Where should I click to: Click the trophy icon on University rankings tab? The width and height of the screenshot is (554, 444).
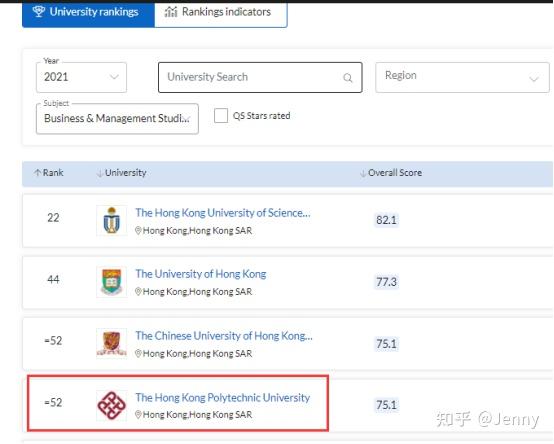39,11
